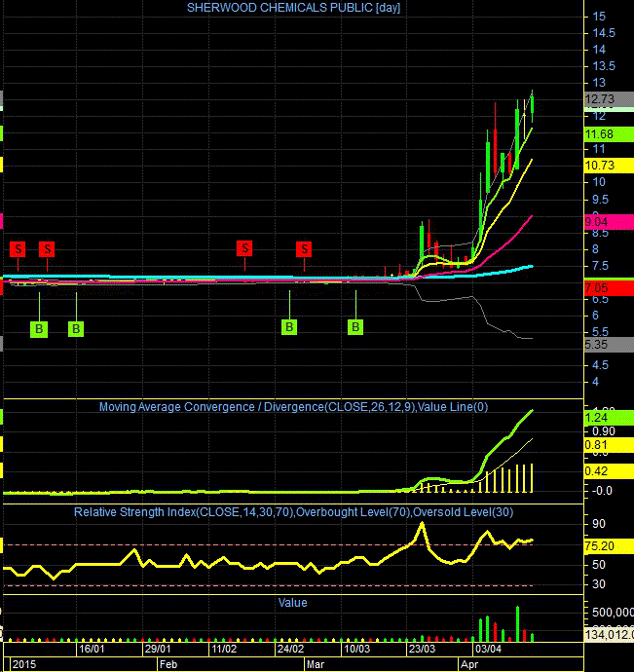This screenshot has width=634, height=672.
Task: Click the second red S sell marker
Action: coord(47,248)
